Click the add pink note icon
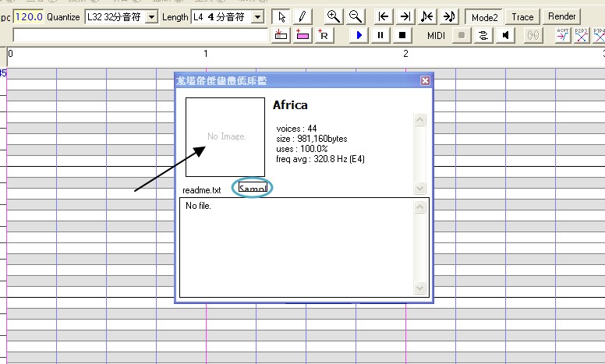 [302, 36]
